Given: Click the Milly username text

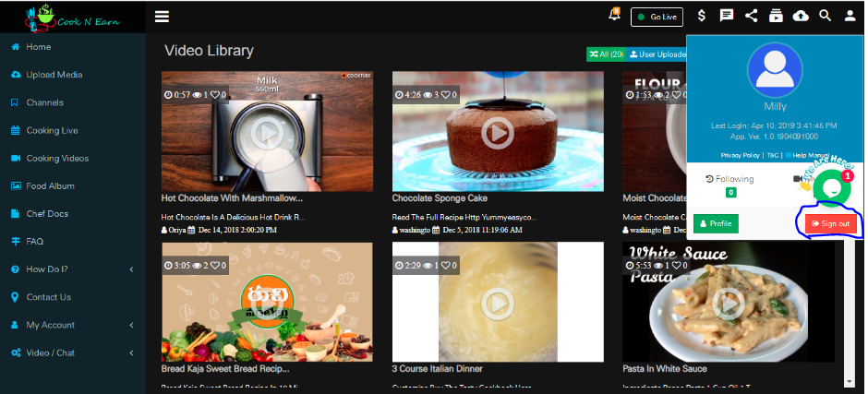Looking at the screenshot, I should [x=775, y=106].
